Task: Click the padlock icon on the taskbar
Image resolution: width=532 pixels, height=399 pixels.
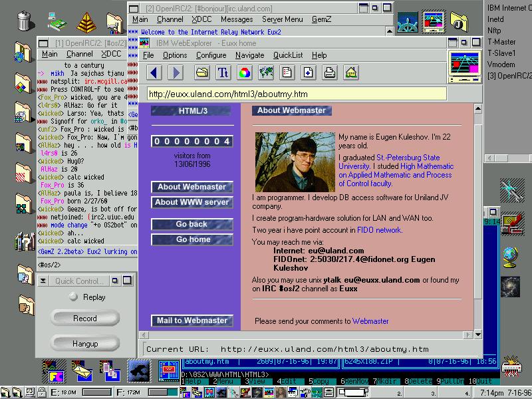Action: pos(42,392)
